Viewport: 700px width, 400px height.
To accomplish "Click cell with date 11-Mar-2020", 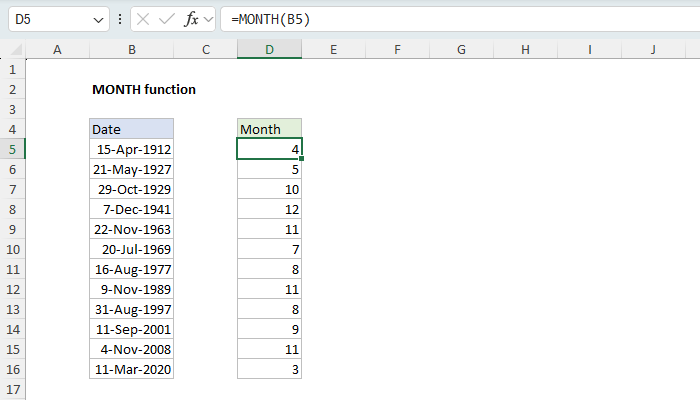I will point(131,369).
